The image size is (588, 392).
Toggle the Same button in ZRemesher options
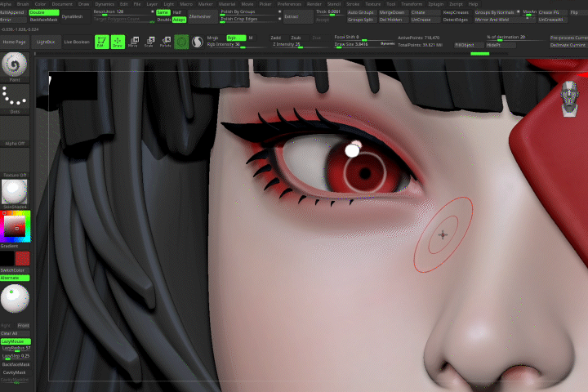tap(163, 12)
